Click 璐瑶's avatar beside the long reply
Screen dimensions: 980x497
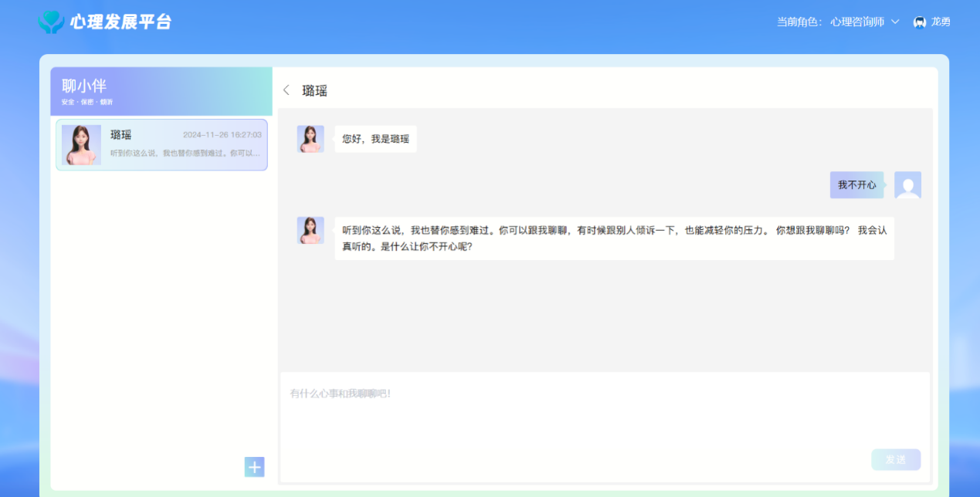310,230
